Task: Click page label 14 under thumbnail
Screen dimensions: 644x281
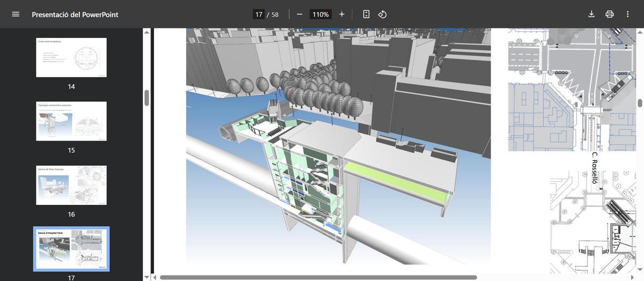Action: pos(71,86)
